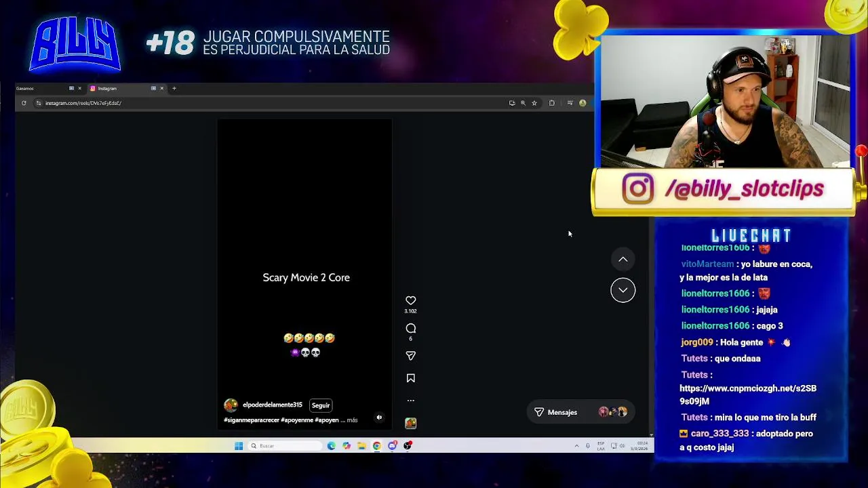
Task: Click the #siganmeparacrecer hashtag caption
Action: (252, 420)
